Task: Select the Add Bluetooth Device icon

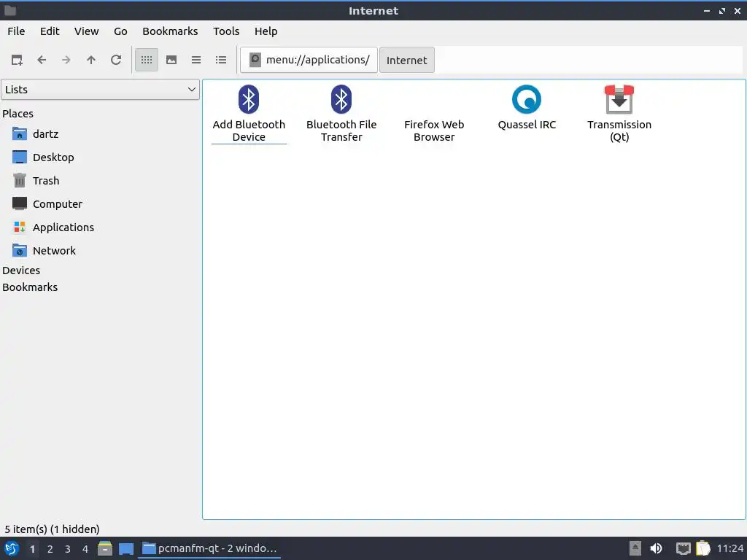Action: coord(249,99)
